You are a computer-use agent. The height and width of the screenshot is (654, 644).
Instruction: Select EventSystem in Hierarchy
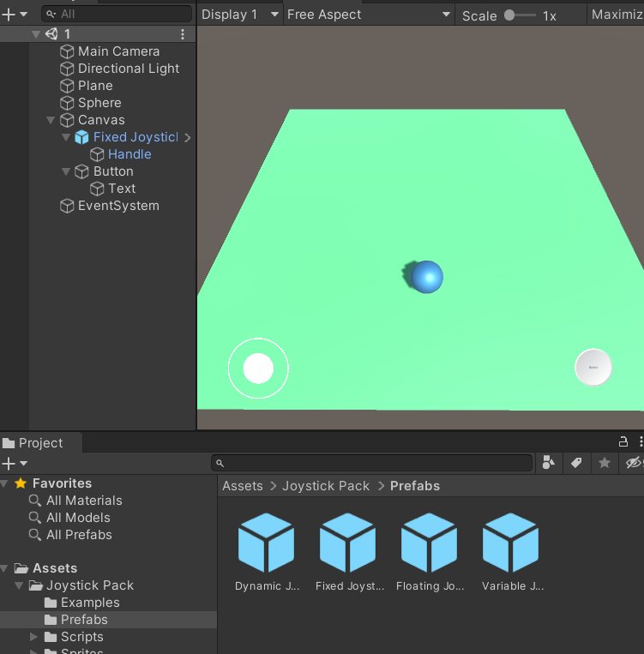tap(118, 206)
